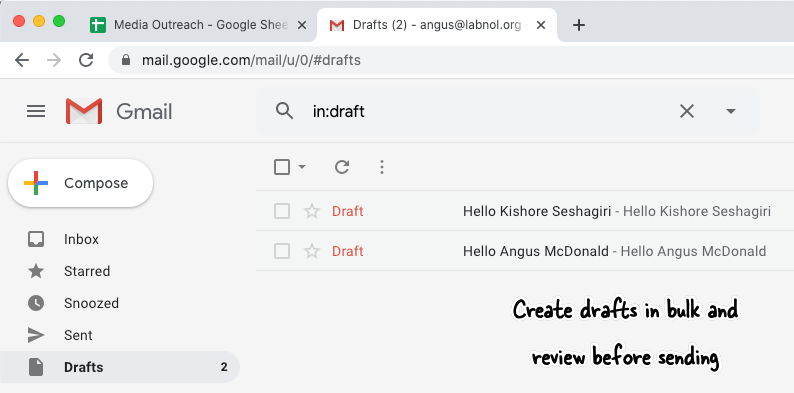Click the Gmail logo
794x393 pixels.
119,111
